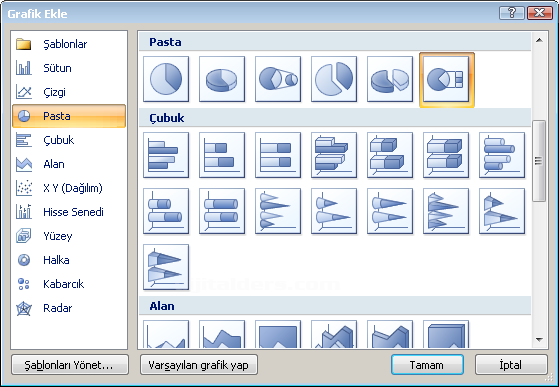559x387 pixels.
Task: Jump to the Çubuk chart category
Action: (x=69, y=140)
